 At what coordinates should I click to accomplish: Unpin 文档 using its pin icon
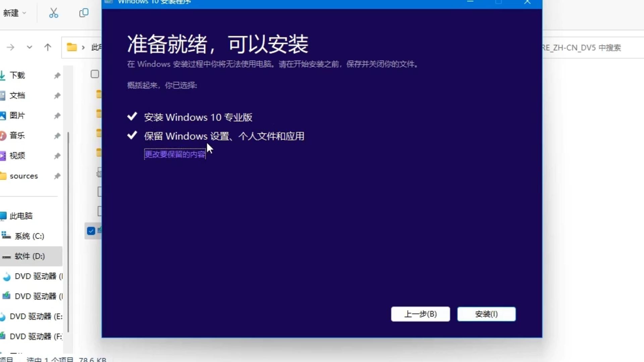point(57,96)
